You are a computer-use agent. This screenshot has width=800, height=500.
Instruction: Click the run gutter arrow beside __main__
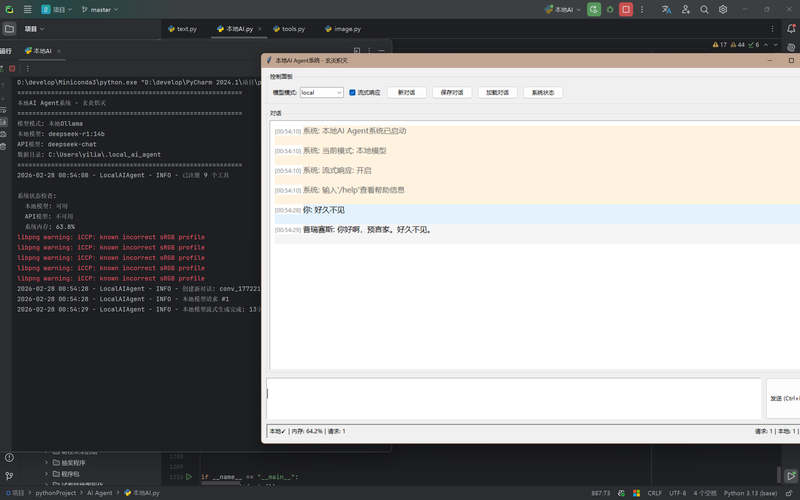click(189, 477)
